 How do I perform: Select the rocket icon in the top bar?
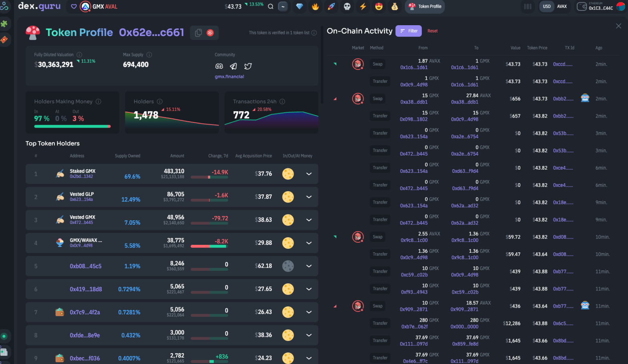tap(331, 6)
